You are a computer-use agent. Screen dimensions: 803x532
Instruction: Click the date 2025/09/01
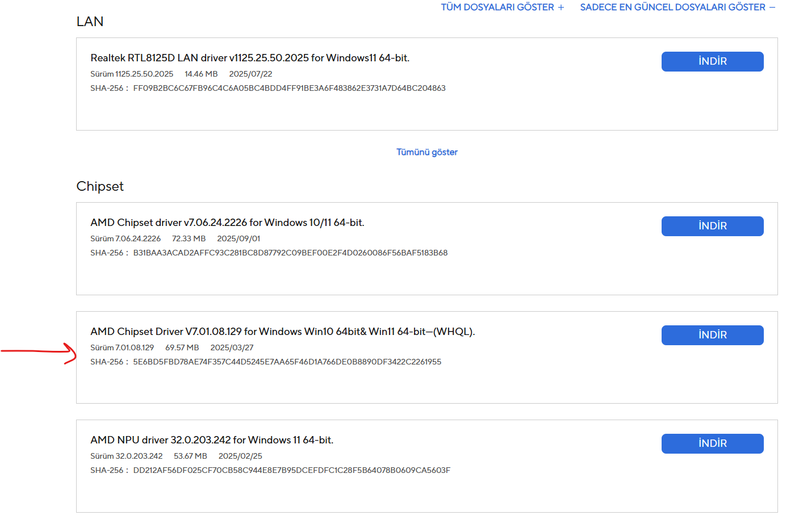click(x=239, y=238)
